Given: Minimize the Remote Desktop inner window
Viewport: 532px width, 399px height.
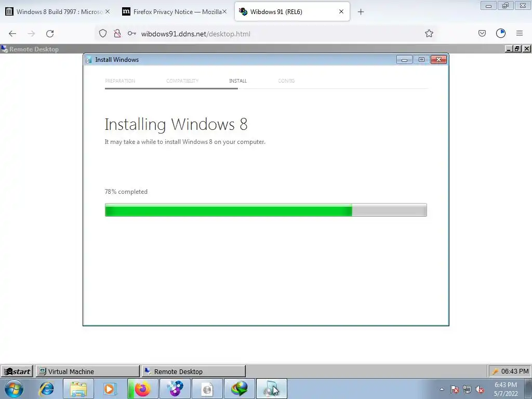Looking at the screenshot, I should point(509,49).
